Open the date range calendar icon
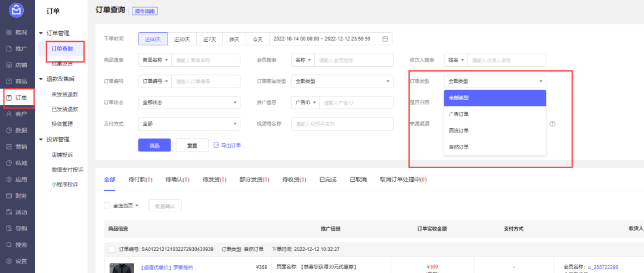Screen dimensions: 644x273 (385, 39)
